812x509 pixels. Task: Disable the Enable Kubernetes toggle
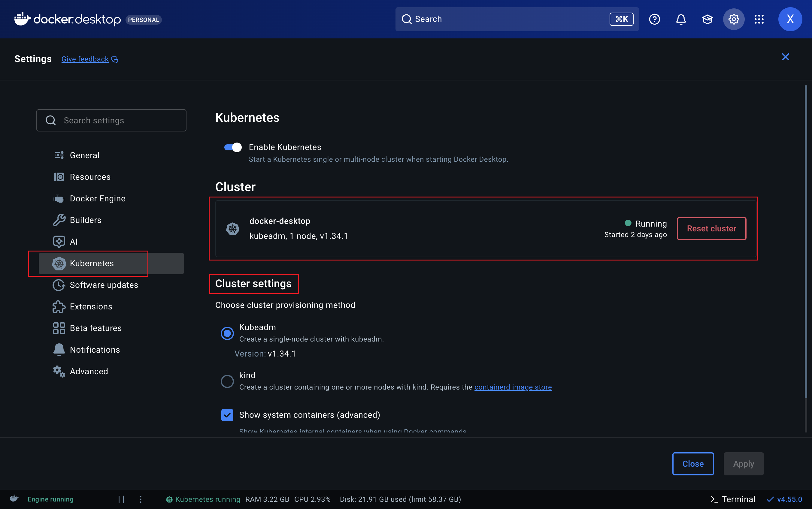232,147
